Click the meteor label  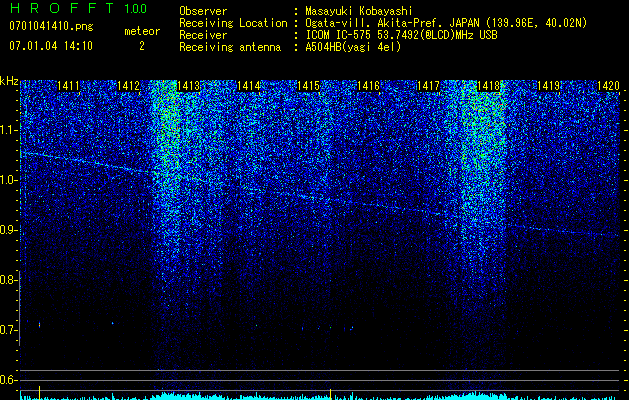[x=142, y=31]
